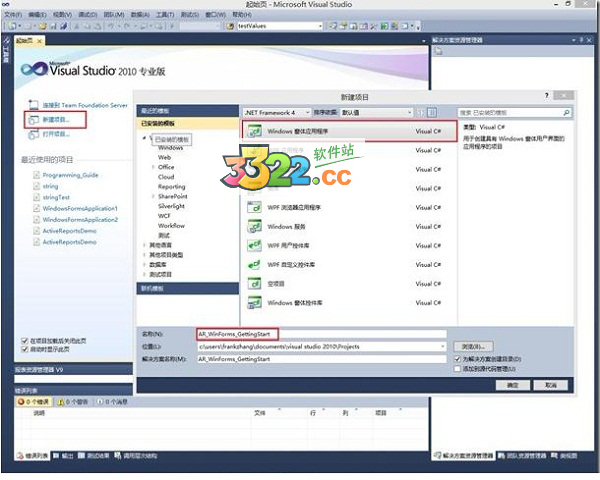Screen dimensions: 600x480
Task: Click the 打开项目 icon on Start Page
Action: click(33, 134)
